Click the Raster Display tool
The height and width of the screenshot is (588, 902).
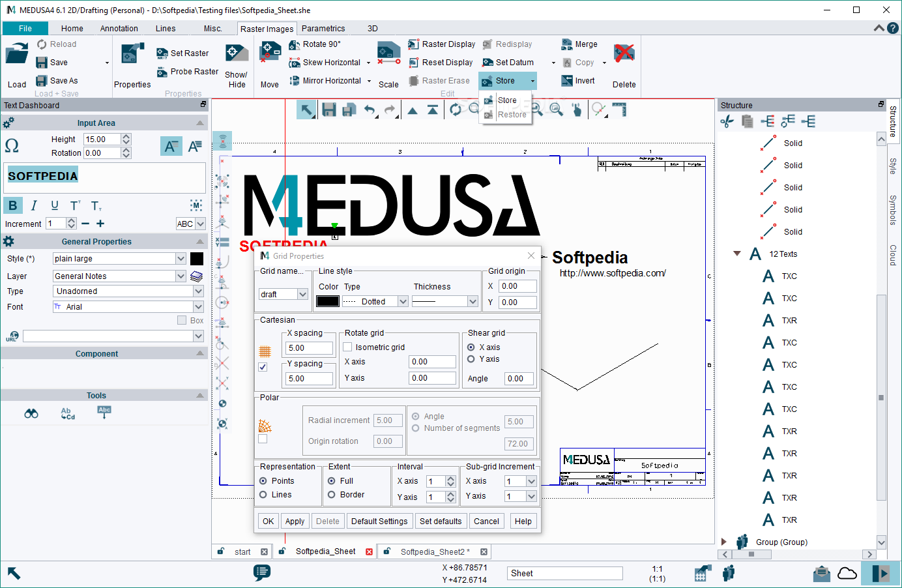(442, 44)
